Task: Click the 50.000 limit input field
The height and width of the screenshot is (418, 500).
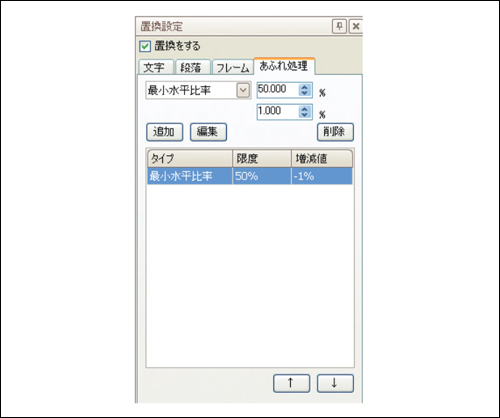Action: point(278,90)
